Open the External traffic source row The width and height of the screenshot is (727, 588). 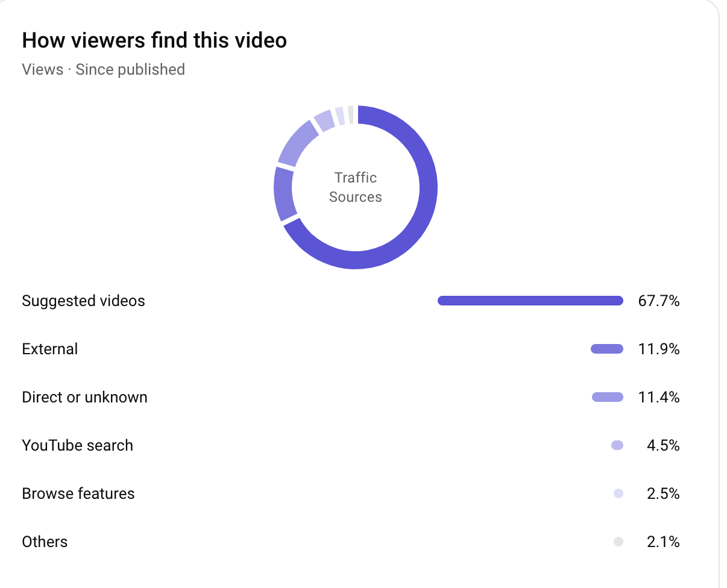point(50,349)
